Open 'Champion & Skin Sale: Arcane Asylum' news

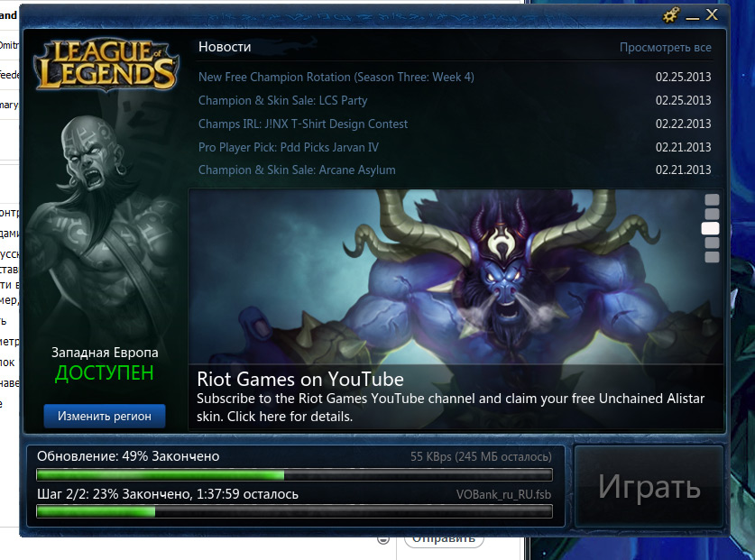[x=297, y=170]
